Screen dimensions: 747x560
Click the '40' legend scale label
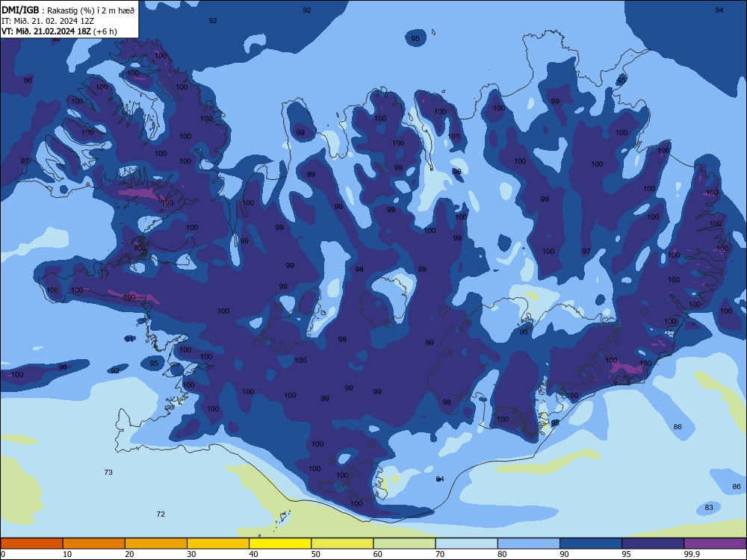coord(253,554)
